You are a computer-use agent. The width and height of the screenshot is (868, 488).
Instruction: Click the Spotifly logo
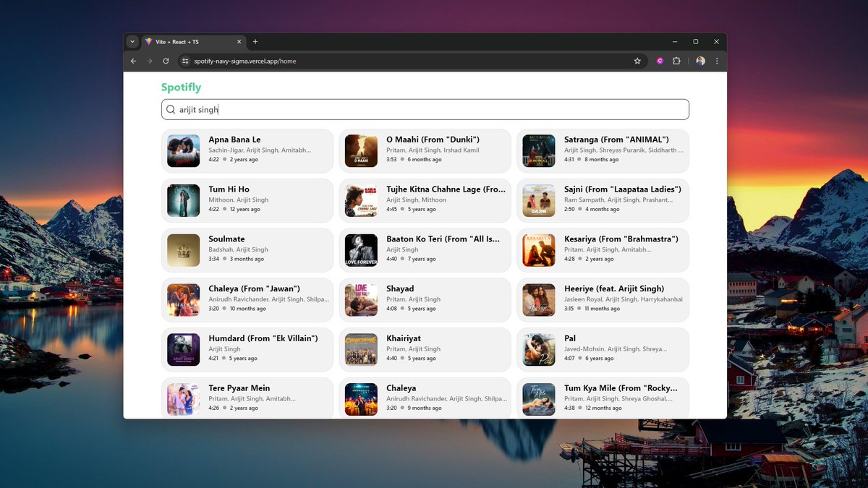pos(181,87)
